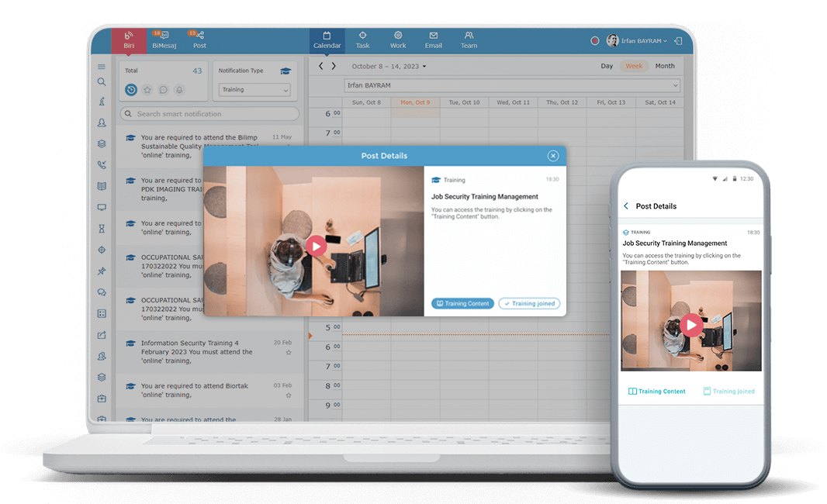Star the Biortak training notification
Viewport: 827px width, 504px height.
coord(289,395)
